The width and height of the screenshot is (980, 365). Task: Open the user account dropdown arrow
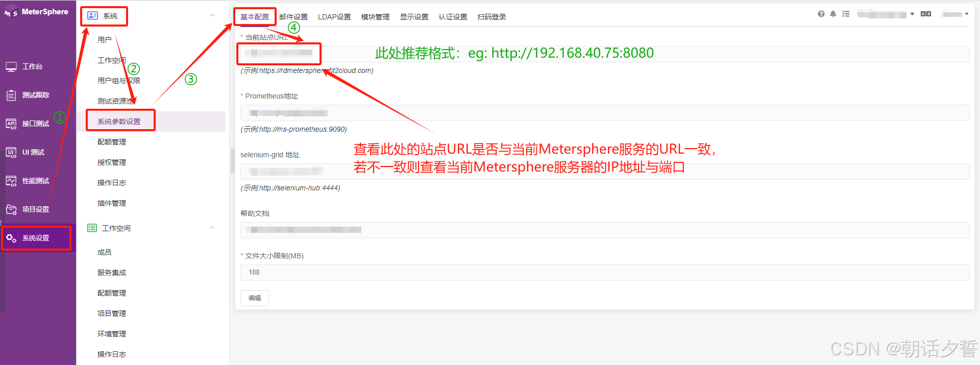[967, 14]
